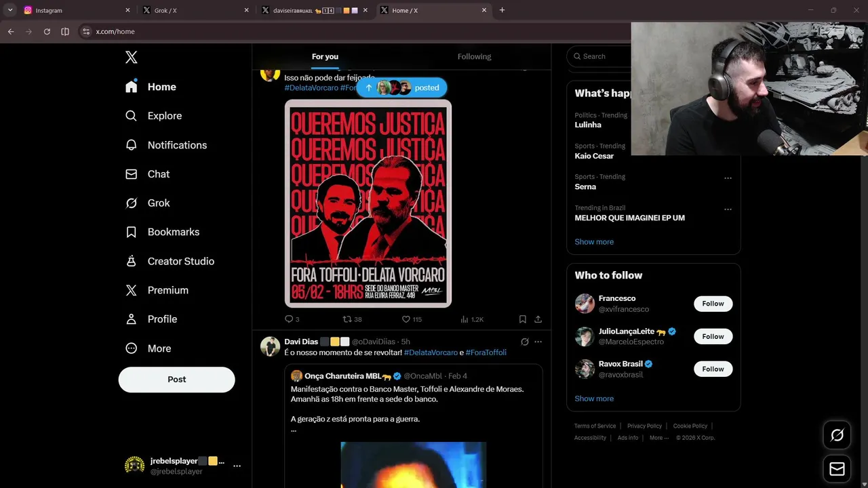Open Accessibility footer link
The image size is (868, 488).
pos(590,438)
